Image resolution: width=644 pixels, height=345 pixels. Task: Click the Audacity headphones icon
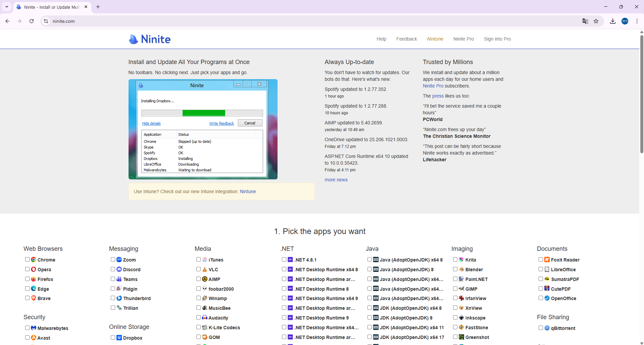point(205,318)
